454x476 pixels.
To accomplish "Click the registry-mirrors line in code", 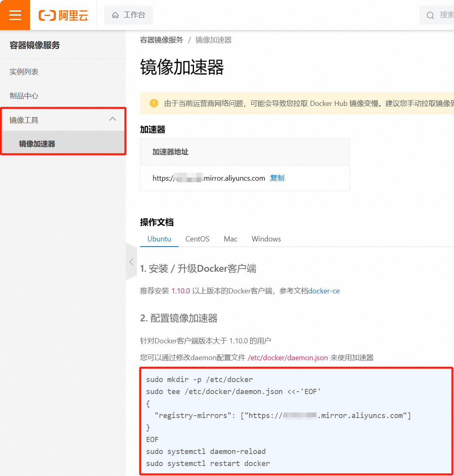I will point(283,416).
